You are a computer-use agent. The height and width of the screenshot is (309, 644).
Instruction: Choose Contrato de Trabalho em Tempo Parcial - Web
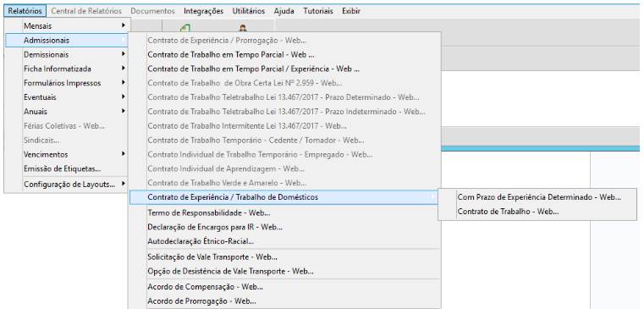coord(284,55)
